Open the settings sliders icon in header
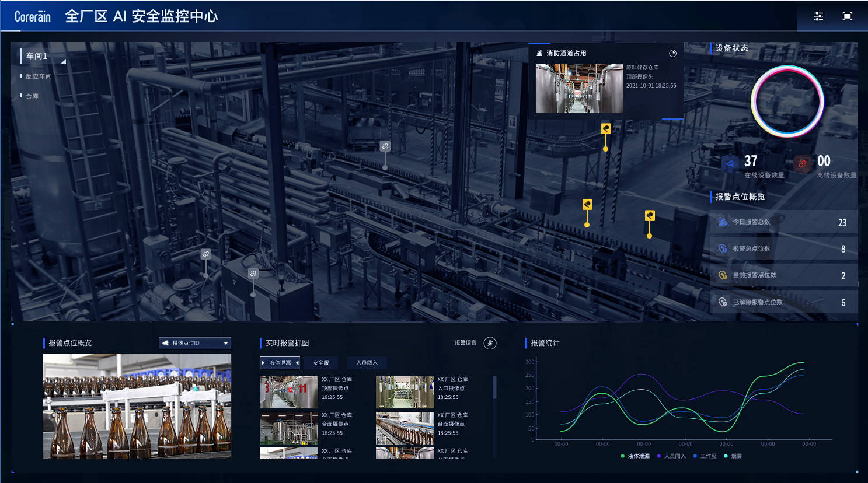Screen dimensions: 868x483 [x=818, y=16]
